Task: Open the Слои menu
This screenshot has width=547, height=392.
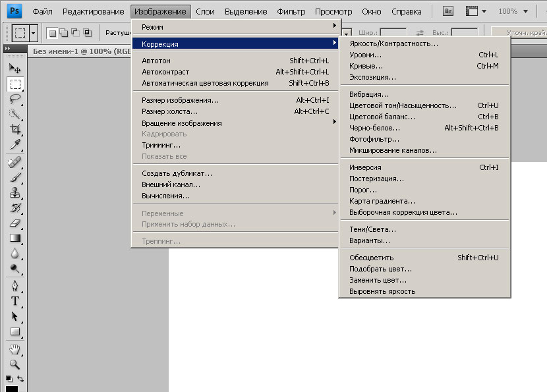Action: click(x=205, y=11)
